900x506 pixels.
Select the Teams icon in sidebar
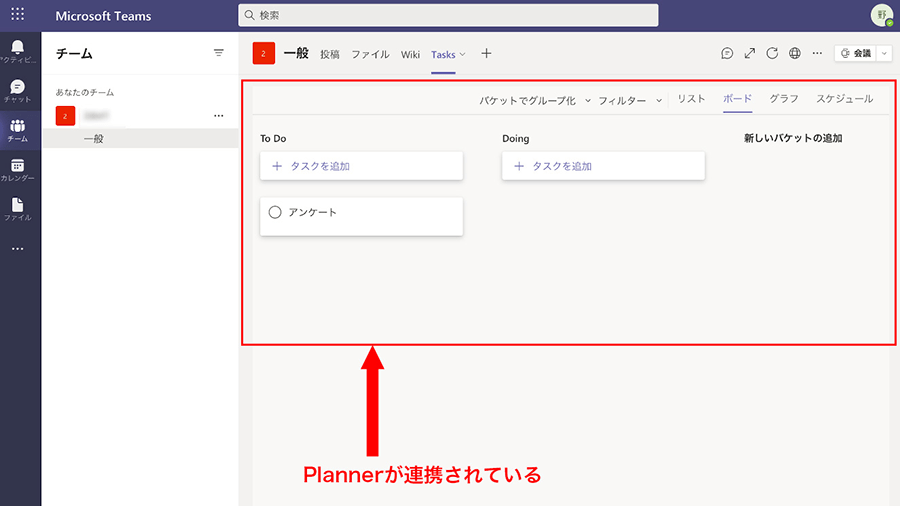tap(18, 131)
